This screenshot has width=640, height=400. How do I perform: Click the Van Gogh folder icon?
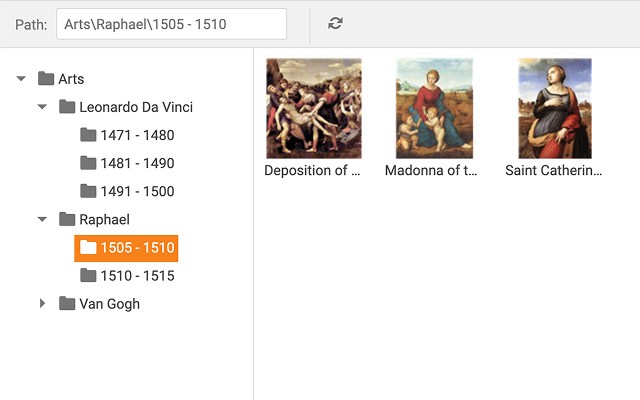(67, 303)
